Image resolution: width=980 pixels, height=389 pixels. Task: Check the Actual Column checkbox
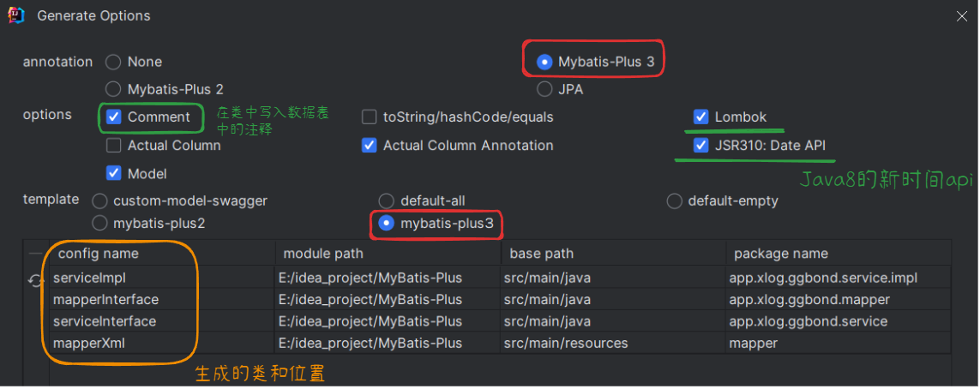click(114, 146)
